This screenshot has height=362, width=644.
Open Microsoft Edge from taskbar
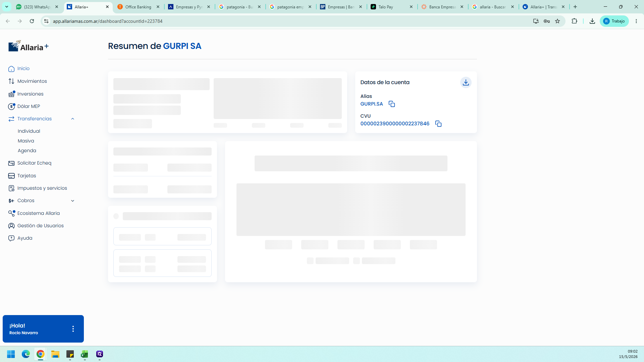(26, 354)
